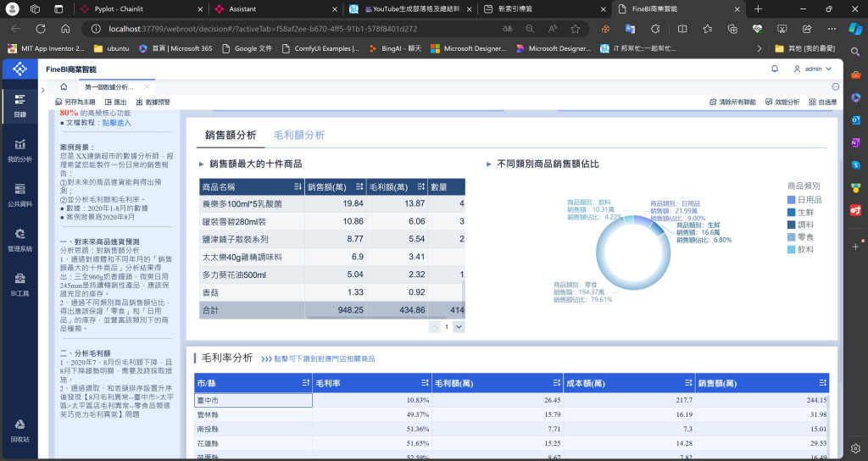Click the FineBI logo icon
The width and height of the screenshot is (868, 461).
coord(20,69)
